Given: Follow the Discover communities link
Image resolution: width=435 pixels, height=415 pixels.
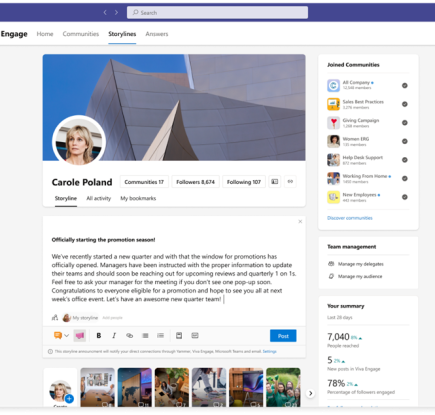Looking at the screenshot, I should coord(350,218).
